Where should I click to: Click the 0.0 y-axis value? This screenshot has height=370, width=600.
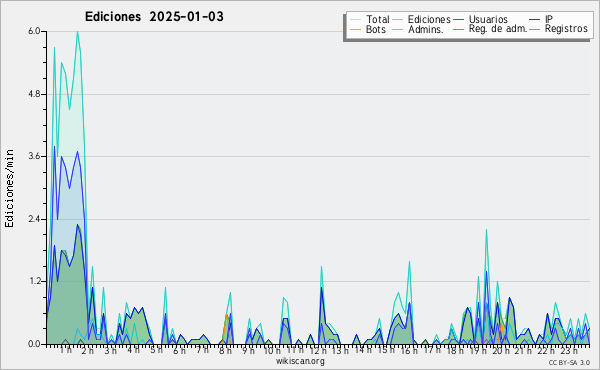[34, 344]
